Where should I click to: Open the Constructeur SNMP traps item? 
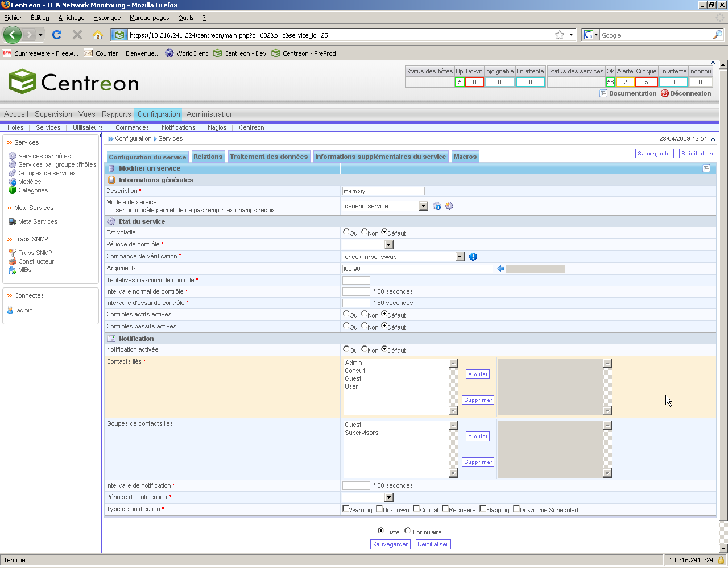coord(36,261)
